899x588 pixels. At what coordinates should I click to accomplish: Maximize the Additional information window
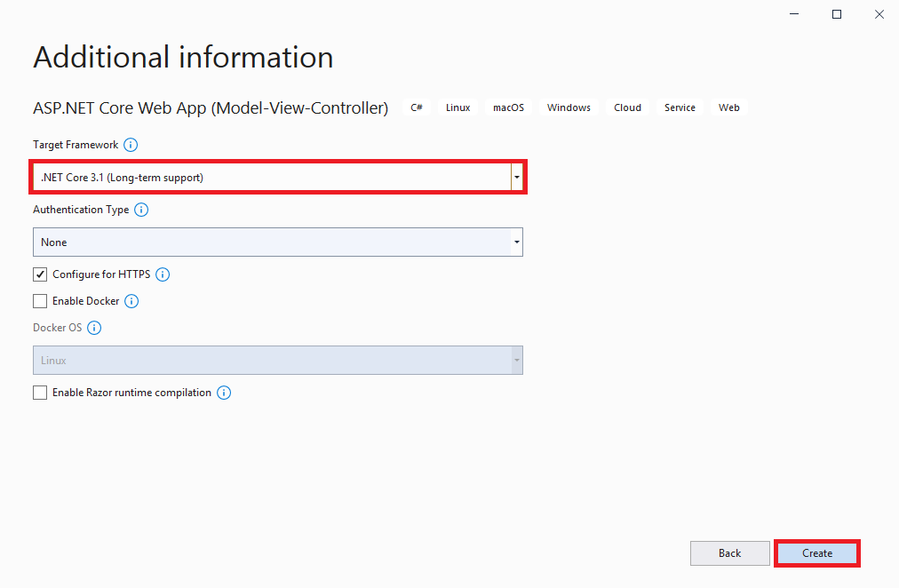(x=837, y=14)
